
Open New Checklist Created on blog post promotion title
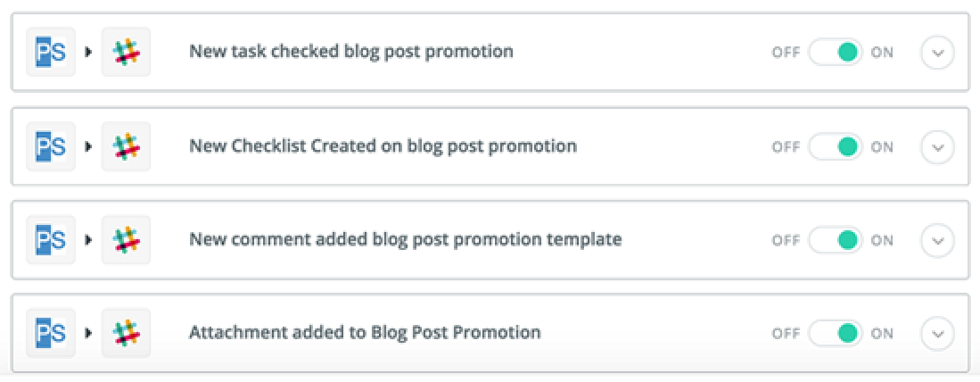click(383, 146)
